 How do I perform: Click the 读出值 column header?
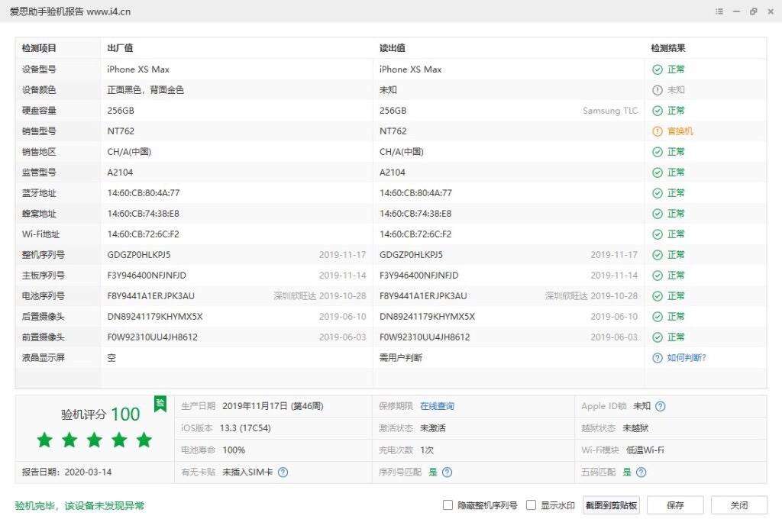(393, 48)
